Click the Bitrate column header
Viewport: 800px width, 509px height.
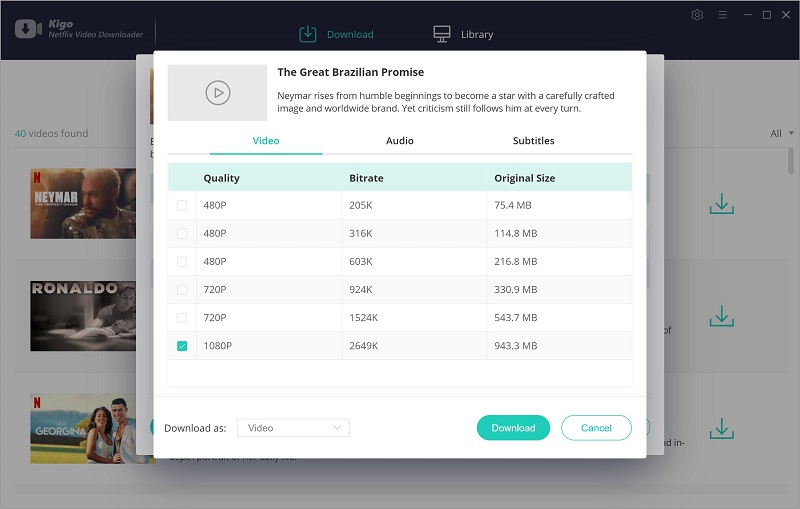click(x=366, y=178)
